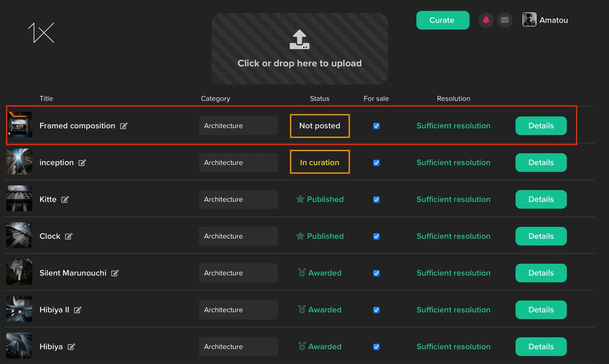This screenshot has width=609, height=364.
Task: Click the upload tray icon
Action: click(x=299, y=40)
